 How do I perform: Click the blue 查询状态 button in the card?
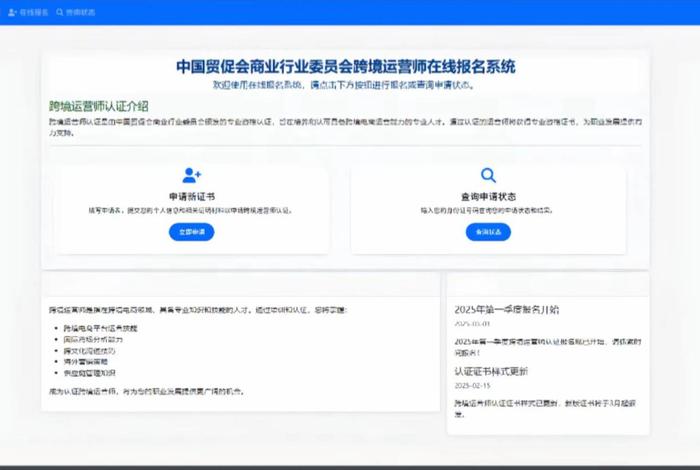coord(488,232)
